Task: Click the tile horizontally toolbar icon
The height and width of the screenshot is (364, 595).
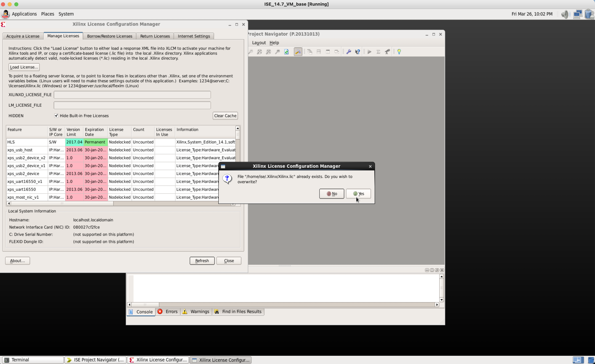Action: [x=319, y=52]
